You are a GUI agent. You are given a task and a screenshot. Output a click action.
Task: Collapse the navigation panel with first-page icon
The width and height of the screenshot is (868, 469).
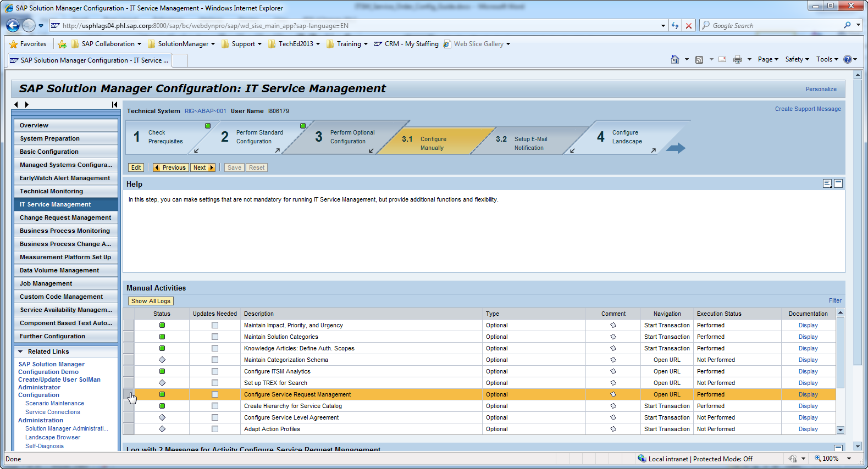114,104
